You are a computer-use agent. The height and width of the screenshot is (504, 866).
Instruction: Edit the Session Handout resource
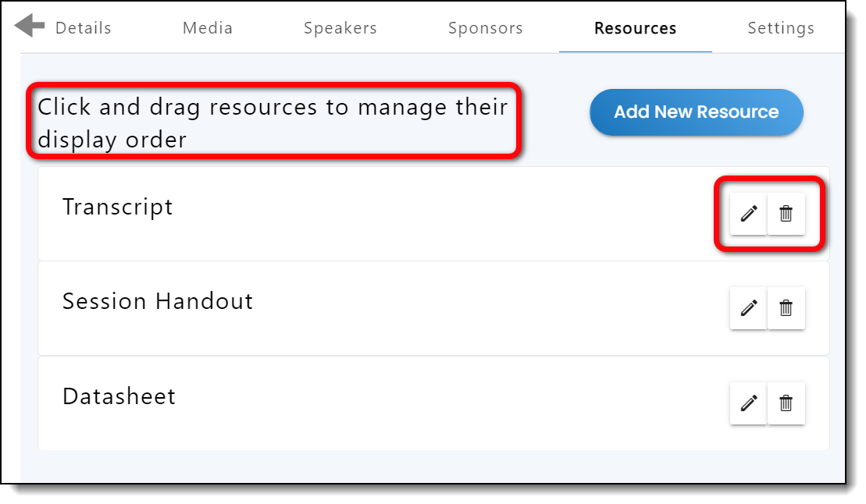click(748, 308)
